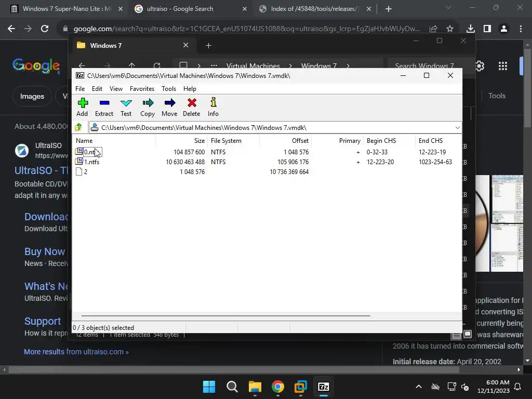Open Google settings gear icon
Image resolution: width=532 pixels, height=399 pixels.
point(480,66)
